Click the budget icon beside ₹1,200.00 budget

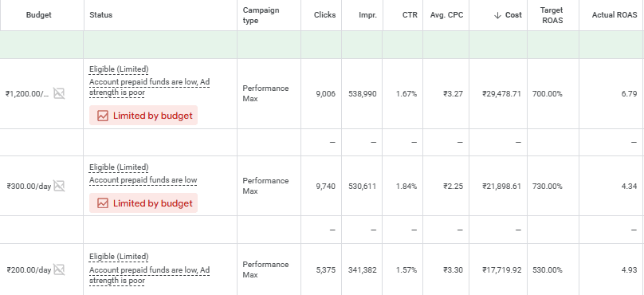click(x=59, y=93)
